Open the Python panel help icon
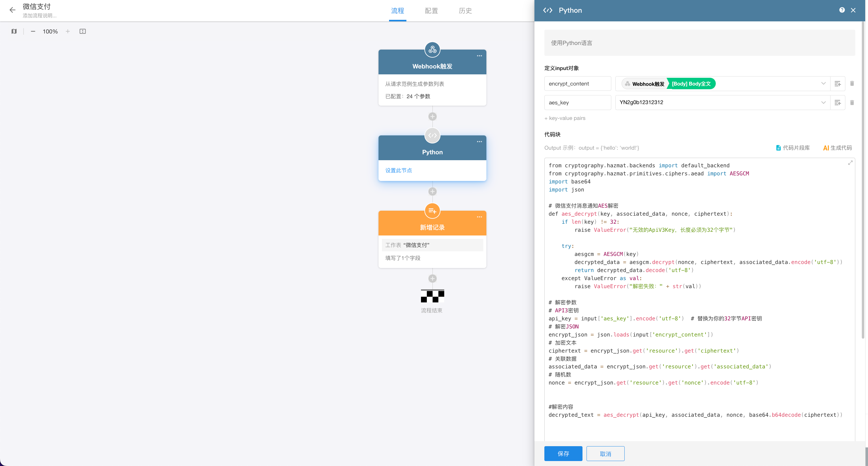 coord(842,10)
